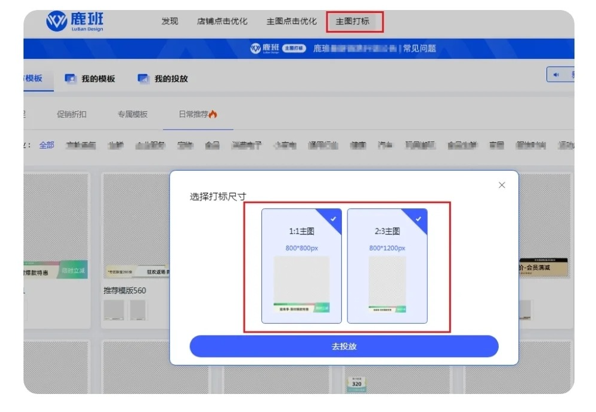This screenshot has width=596, height=412.
Task: Click the 2:3主图 checkmark corner
Action: point(417,219)
